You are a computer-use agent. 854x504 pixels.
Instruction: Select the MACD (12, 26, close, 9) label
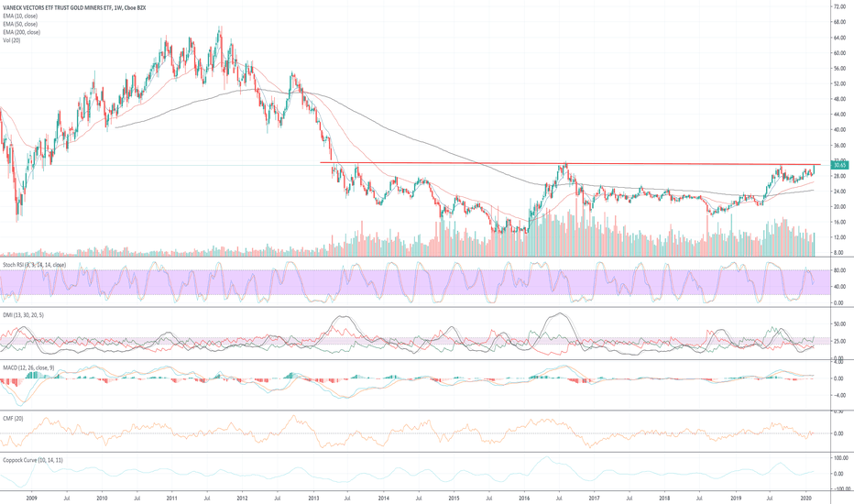click(28, 367)
